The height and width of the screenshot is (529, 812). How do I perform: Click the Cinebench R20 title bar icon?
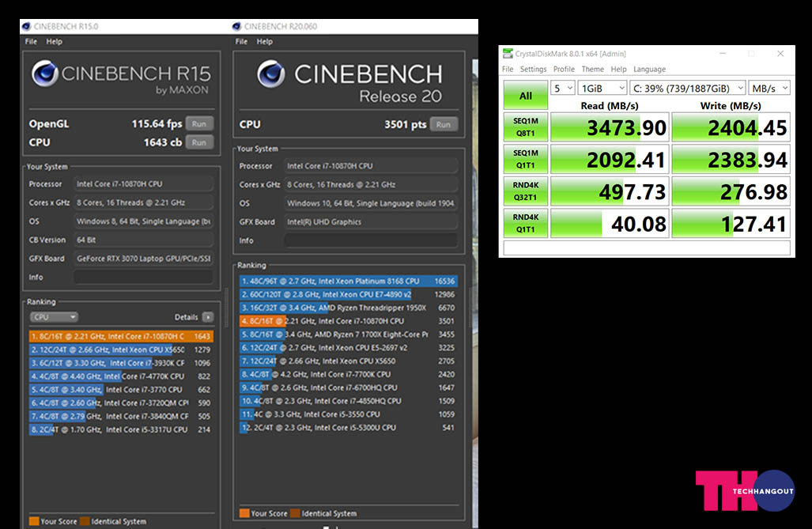point(236,26)
